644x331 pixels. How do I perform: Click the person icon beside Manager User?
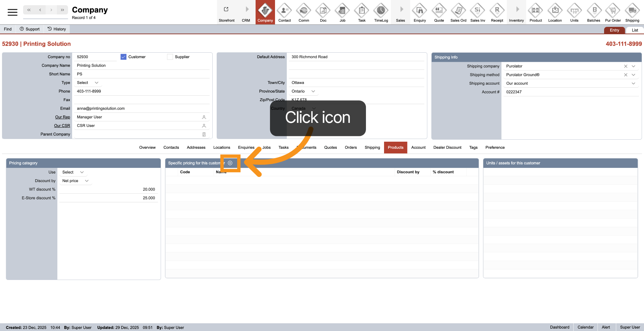(204, 117)
